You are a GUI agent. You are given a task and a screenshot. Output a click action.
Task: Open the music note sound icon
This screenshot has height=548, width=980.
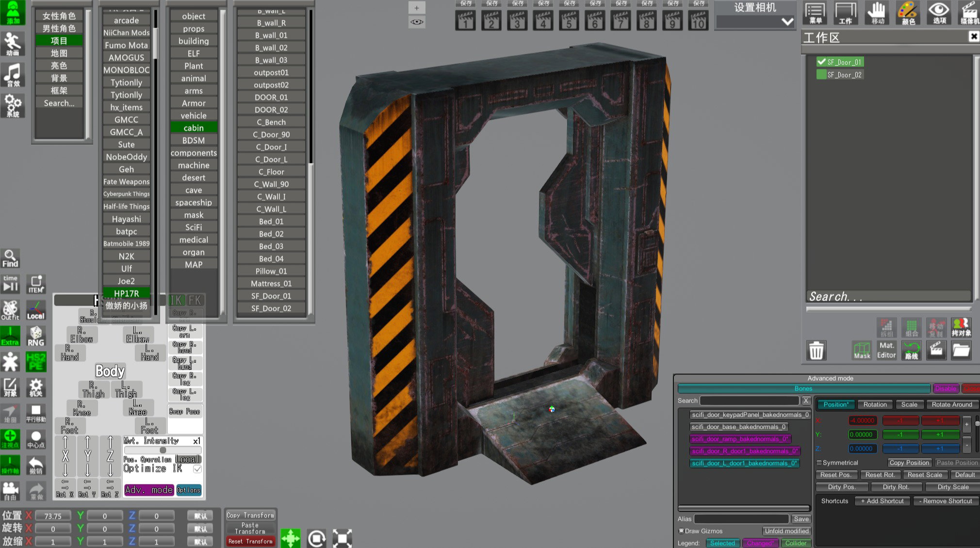[13, 75]
